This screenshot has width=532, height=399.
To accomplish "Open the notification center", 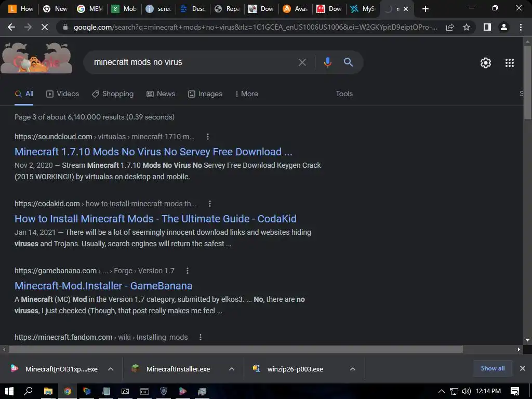I will [x=515, y=391].
